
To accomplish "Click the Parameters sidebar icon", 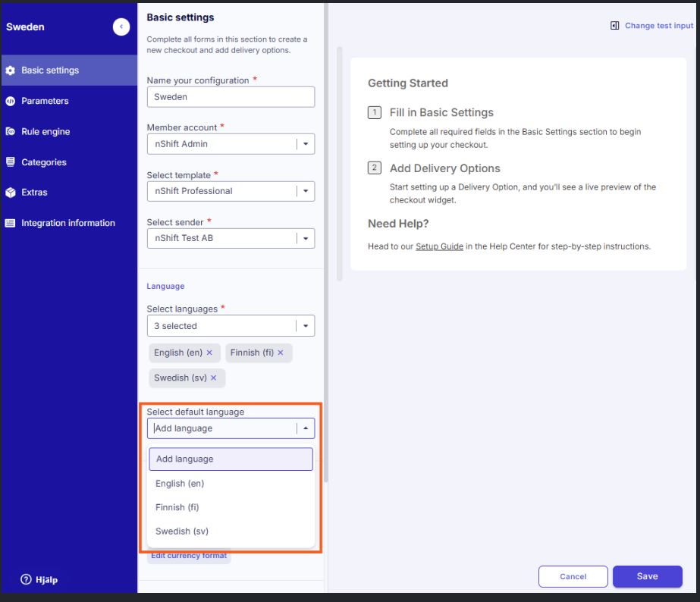I will (11, 101).
